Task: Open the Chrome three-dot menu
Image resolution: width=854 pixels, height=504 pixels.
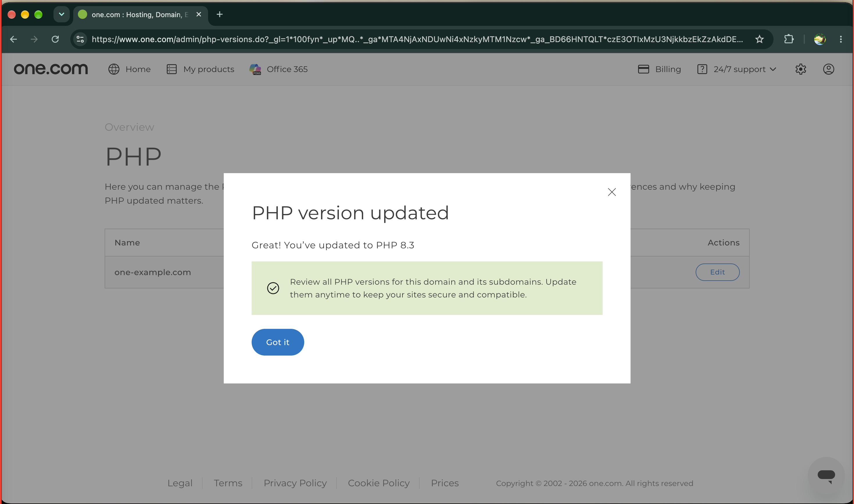Action: [841, 40]
